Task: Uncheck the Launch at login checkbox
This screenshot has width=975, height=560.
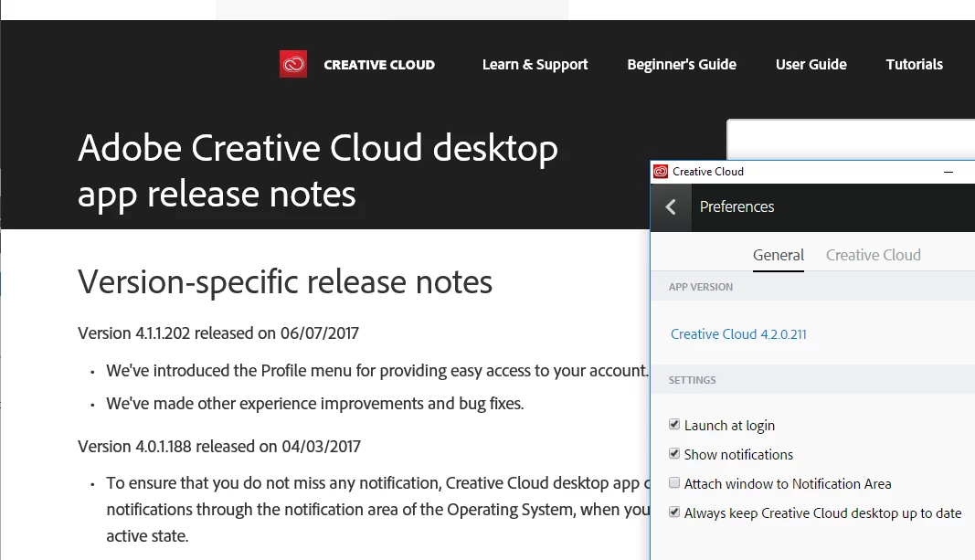Action: point(674,425)
